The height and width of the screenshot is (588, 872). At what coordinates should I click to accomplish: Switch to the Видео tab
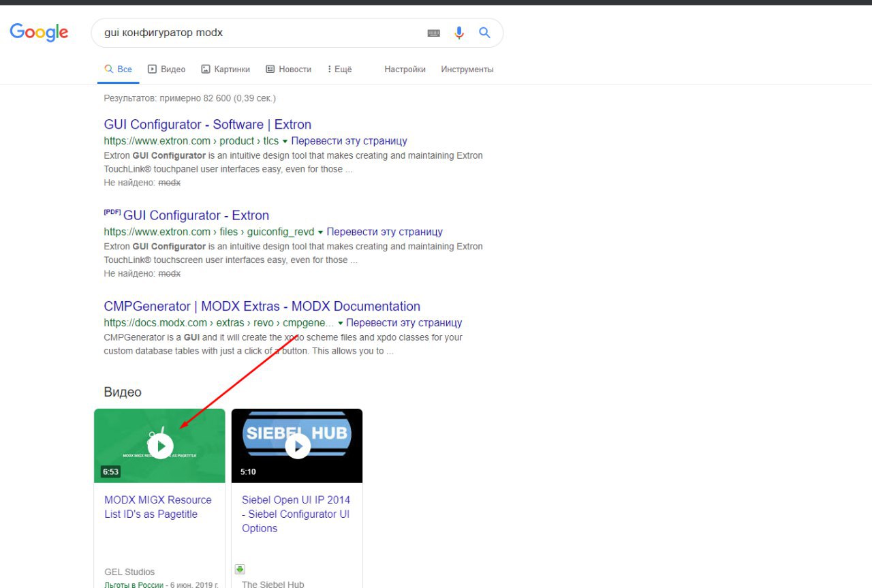pyautogui.click(x=167, y=69)
